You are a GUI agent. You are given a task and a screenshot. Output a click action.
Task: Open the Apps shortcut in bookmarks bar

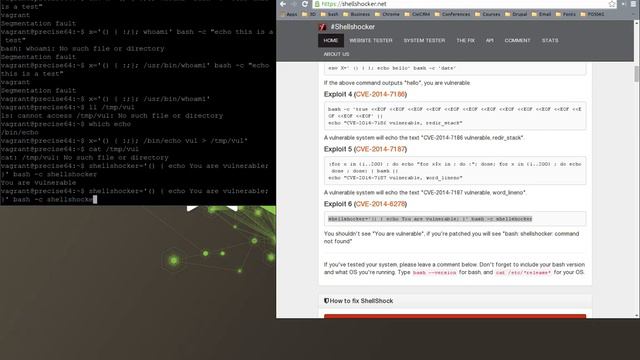pos(289,14)
